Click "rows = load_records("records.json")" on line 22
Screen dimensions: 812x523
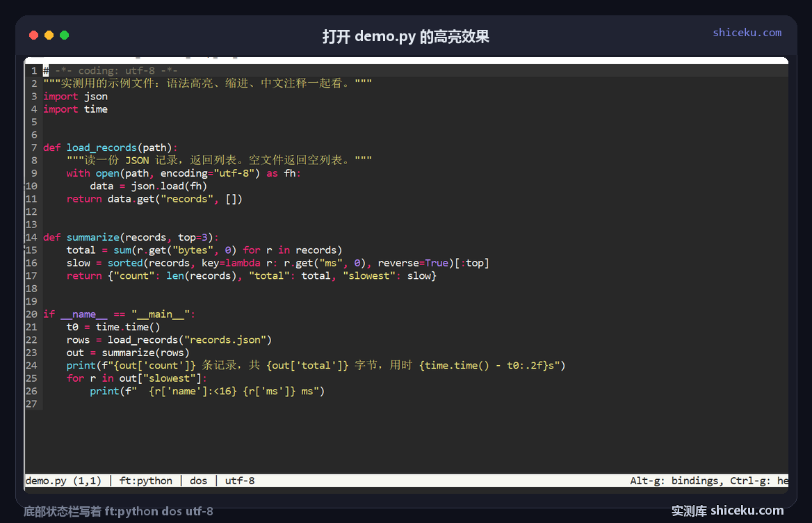pyautogui.click(x=170, y=339)
